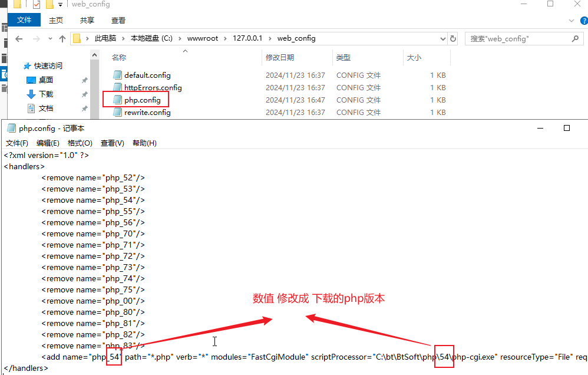Go up one folder level
The width and height of the screenshot is (588, 375).
pyautogui.click(x=62, y=39)
